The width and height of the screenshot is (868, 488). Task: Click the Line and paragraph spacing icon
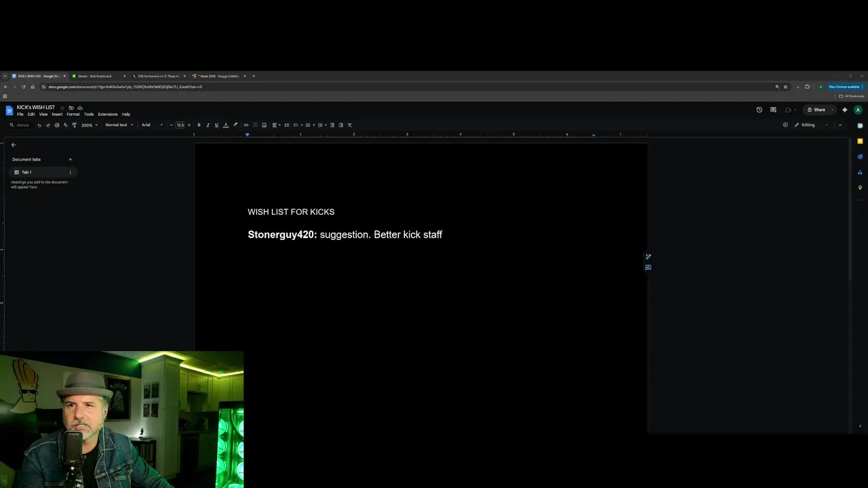point(287,125)
